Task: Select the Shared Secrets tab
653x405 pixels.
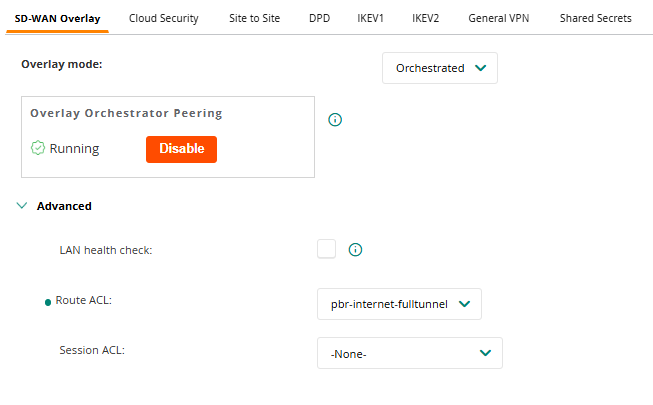Action: [595, 18]
